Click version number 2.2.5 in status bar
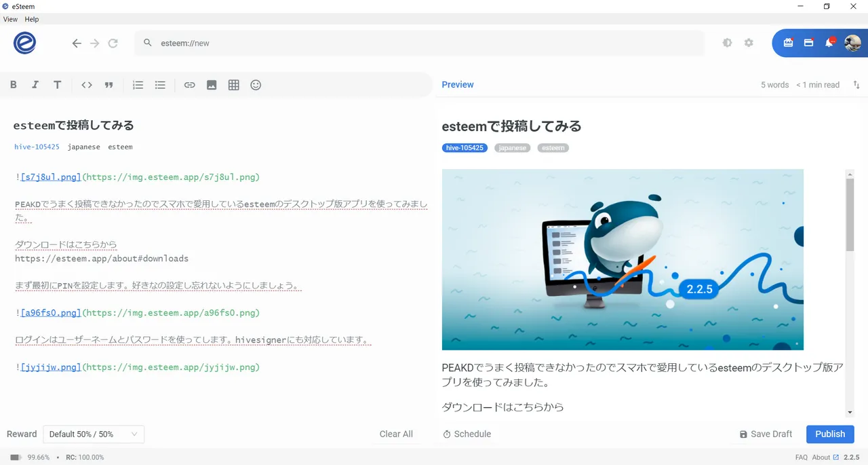The image size is (868, 465). pos(852,458)
